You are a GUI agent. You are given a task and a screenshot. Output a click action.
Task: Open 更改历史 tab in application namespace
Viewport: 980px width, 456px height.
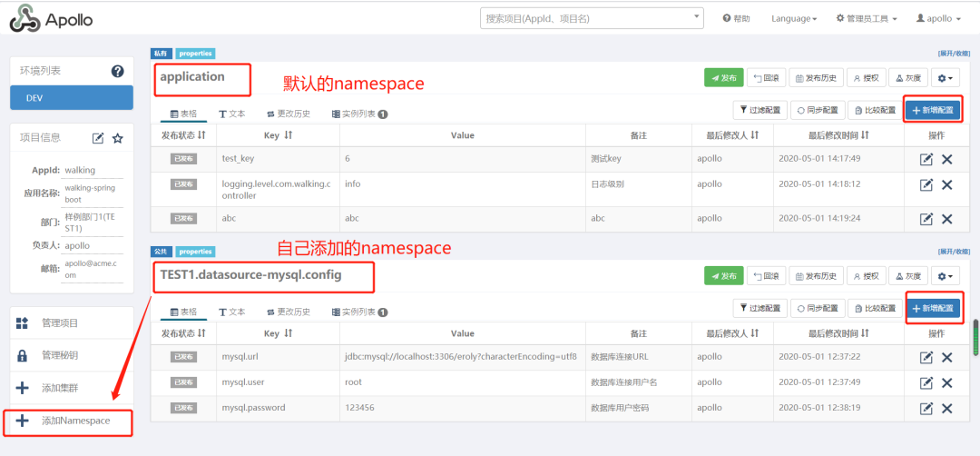(x=288, y=114)
